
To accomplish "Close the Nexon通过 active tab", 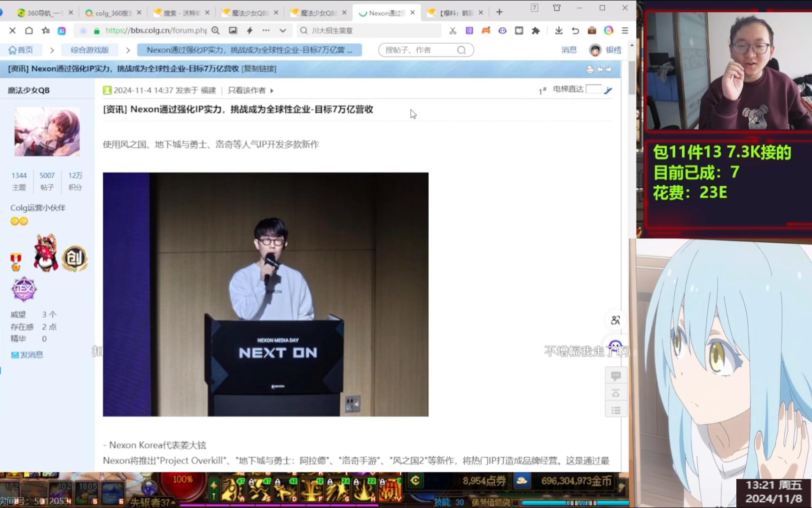I will click(x=413, y=13).
